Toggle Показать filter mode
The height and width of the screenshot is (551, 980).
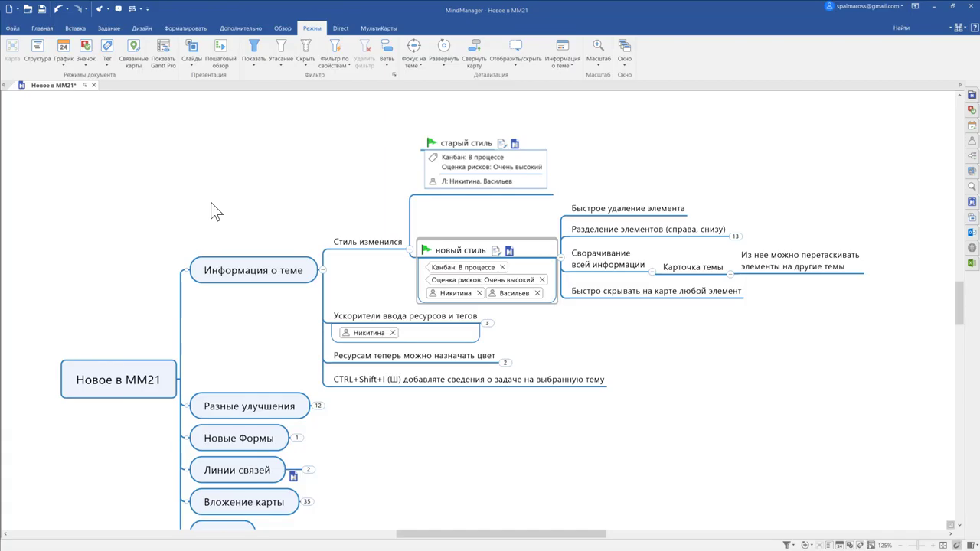click(253, 51)
